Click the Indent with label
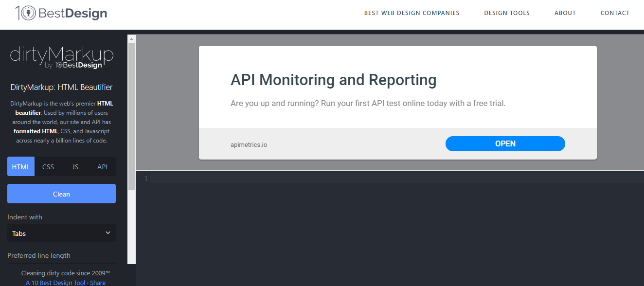644x286 pixels. point(25,217)
